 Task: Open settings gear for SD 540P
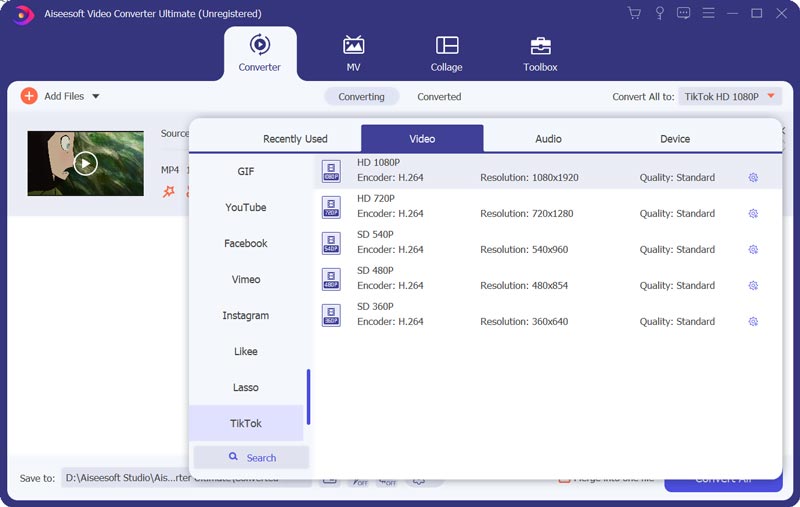(x=753, y=249)
